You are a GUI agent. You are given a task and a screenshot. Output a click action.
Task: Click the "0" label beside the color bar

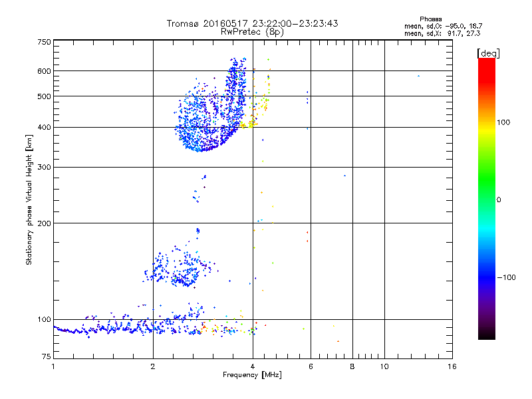tap(499, 199)
